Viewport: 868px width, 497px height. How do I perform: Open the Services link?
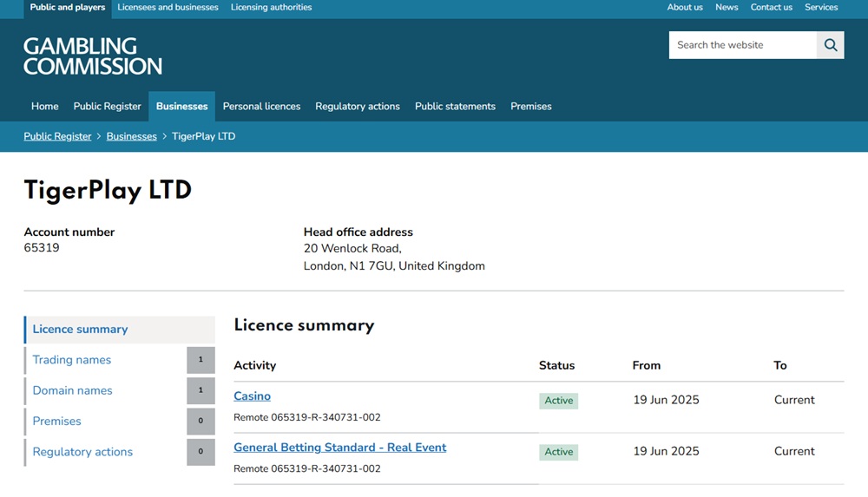pos(821,7)
